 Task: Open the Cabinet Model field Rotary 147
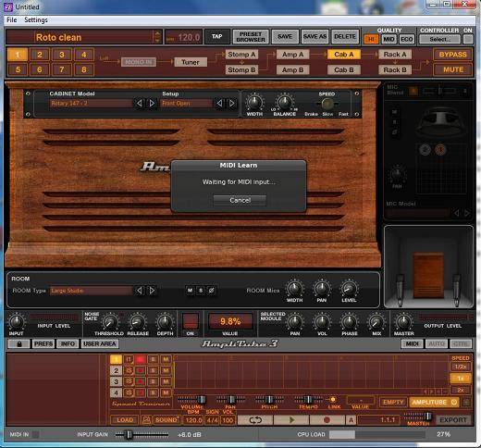[91, 104]
